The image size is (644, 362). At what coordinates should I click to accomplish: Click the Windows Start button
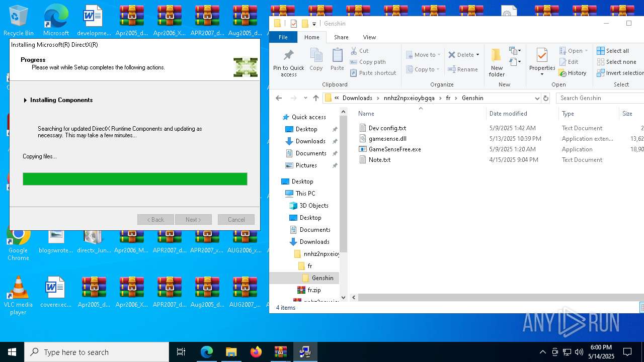tap(12, 352)
